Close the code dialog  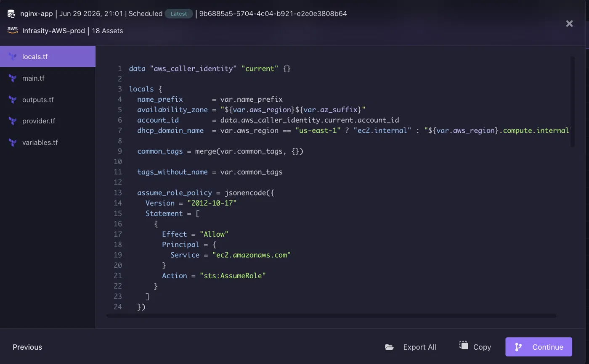(x=569, y=24)
